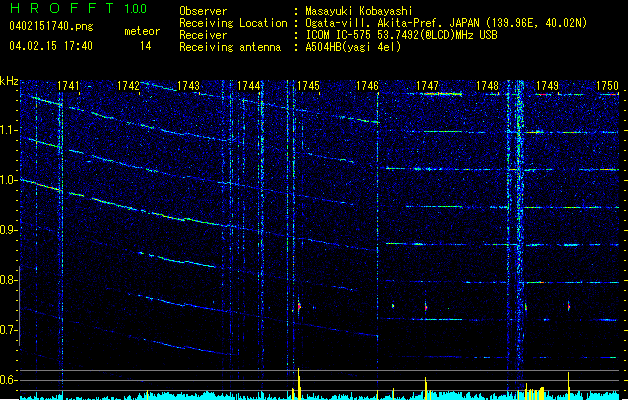Click the 1749 time marker

click(548, 86)
